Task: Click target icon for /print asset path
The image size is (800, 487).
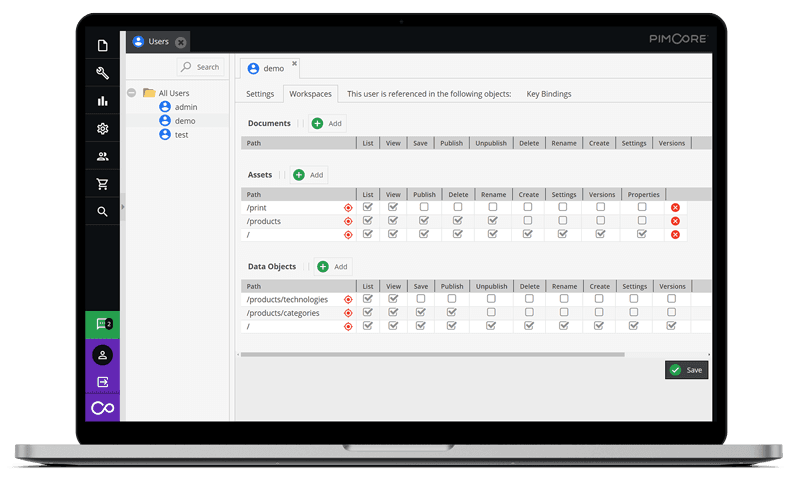Action: coord(348,208)
